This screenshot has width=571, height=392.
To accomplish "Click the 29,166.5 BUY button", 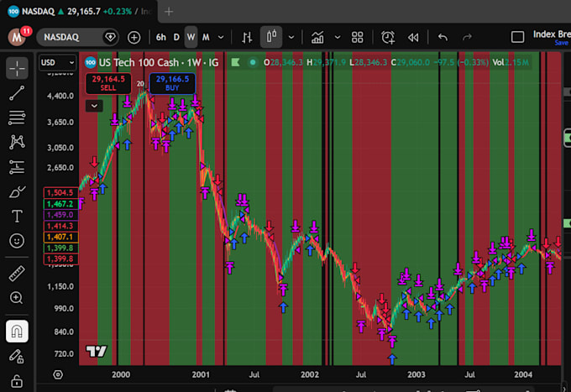I will click(x=172, y=83).
